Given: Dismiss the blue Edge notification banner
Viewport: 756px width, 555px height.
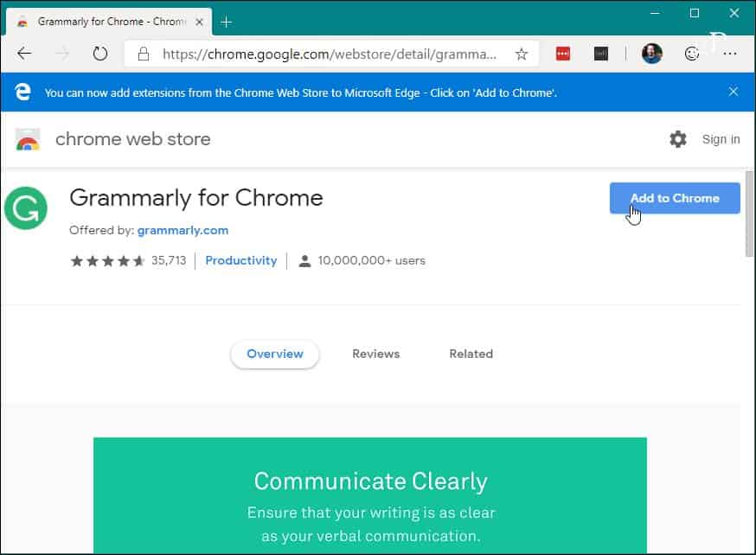Looking at the screenshot, I should pos(734,92).
